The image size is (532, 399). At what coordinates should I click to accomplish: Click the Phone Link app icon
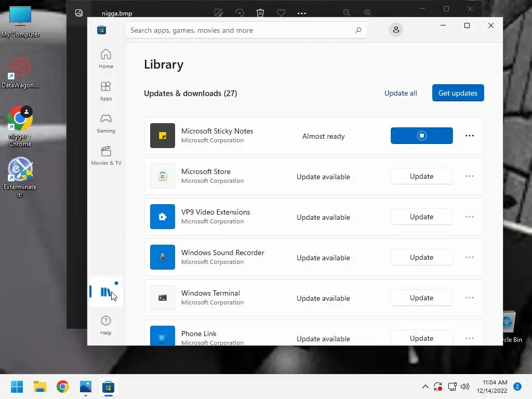click(x=163, y=336)
